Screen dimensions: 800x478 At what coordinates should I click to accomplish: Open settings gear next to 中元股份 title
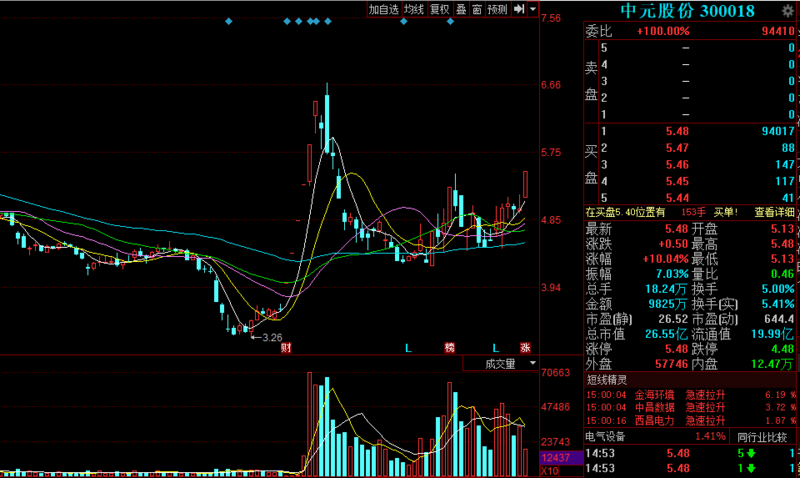787,11
